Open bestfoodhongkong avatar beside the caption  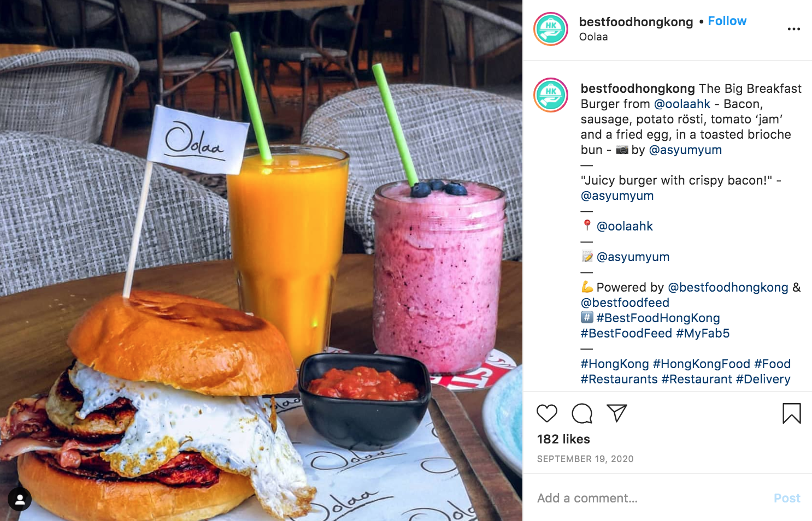click(551, 95)
